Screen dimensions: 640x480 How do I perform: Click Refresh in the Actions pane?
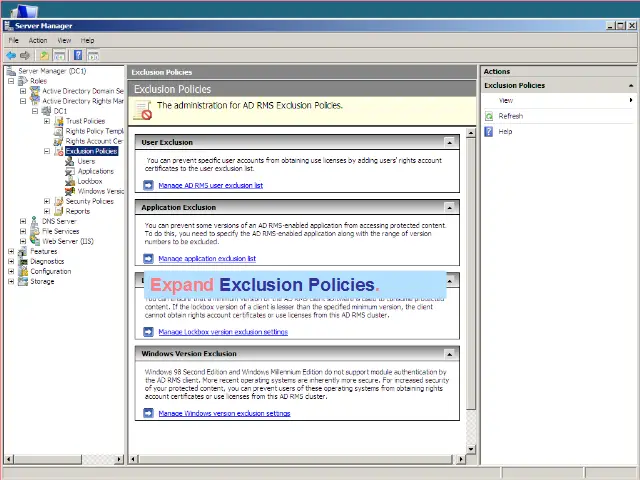coord(511,116)
